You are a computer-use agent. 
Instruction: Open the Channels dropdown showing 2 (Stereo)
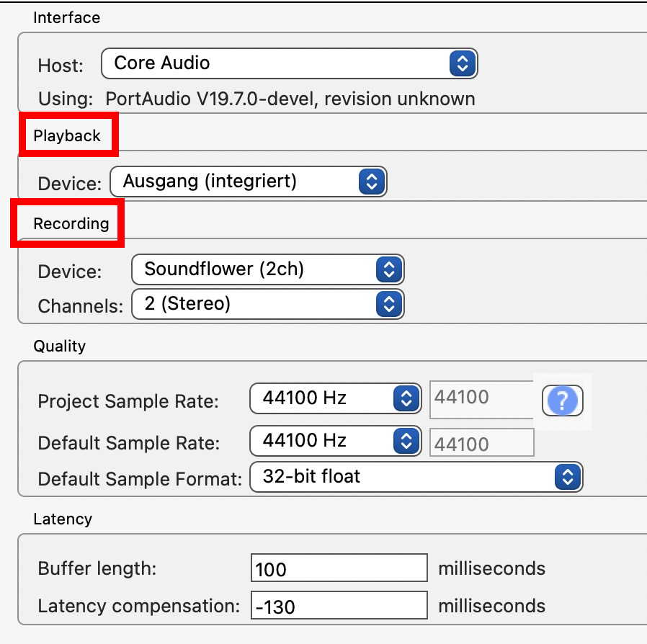[268, 304]
